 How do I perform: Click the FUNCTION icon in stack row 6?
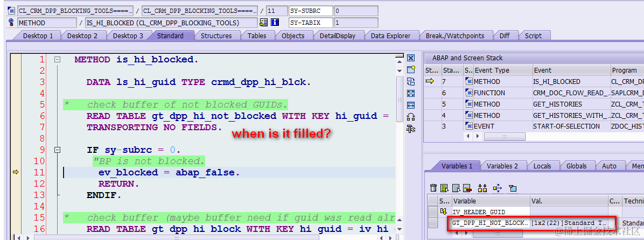pos(469,93)
